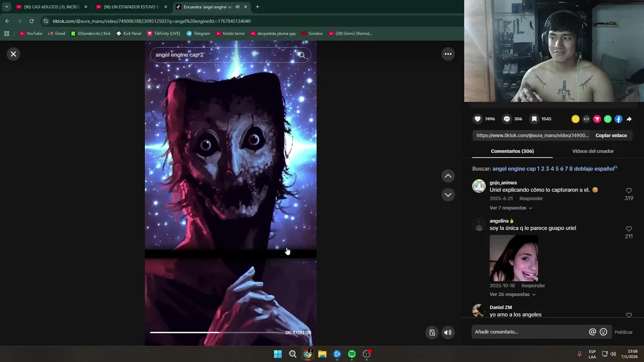The image size is (644, 362).
Task: Open the emoji picker in comment box
Action: (603, 332)
